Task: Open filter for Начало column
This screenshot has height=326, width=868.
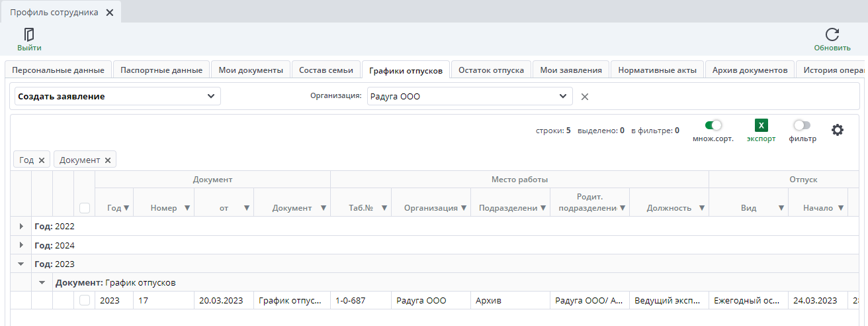Action: pos(841,208)
